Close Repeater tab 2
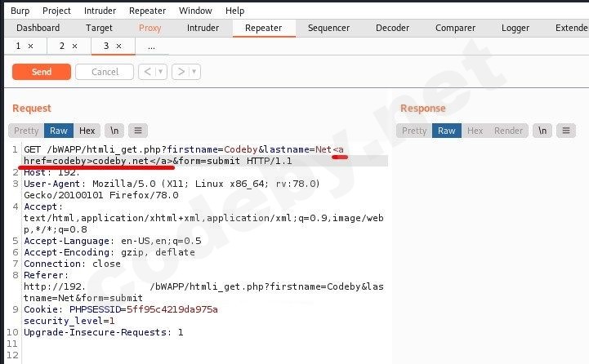The height and width of the screenshot is (364, 589). pyautogui.click(x=75, y=47)
